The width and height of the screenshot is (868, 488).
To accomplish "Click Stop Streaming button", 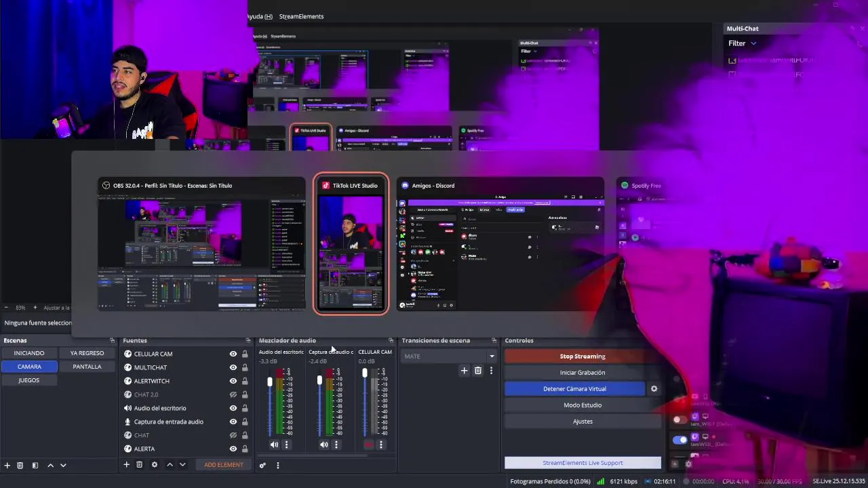I will (583, 357).
